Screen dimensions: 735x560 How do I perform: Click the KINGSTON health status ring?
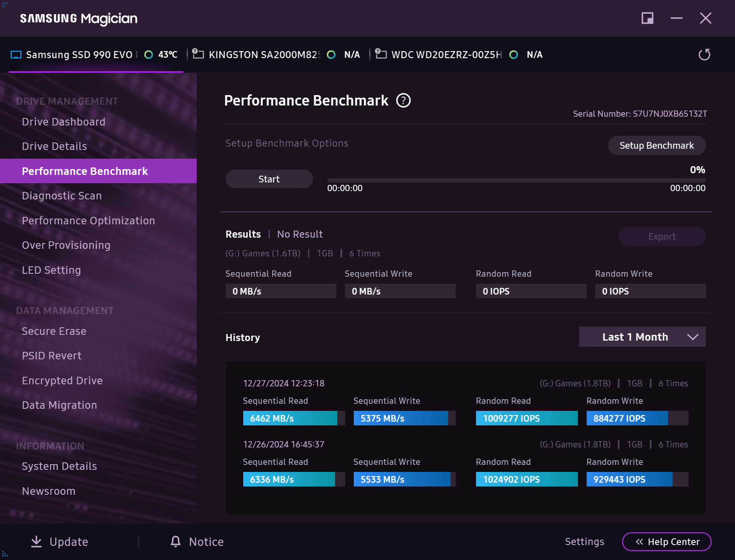pos(331,55)
